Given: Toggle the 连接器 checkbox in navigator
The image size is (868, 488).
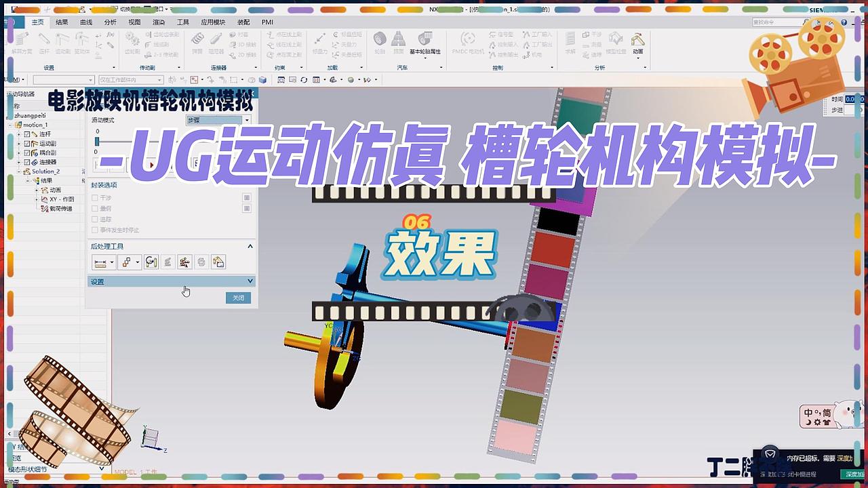Looking at the screenshot, I should (27, 163).
